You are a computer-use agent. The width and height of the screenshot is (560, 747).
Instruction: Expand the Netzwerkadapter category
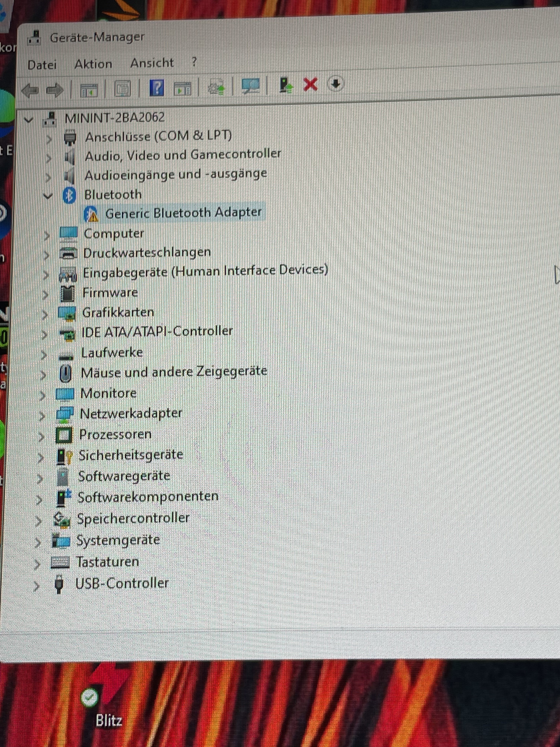42,416
